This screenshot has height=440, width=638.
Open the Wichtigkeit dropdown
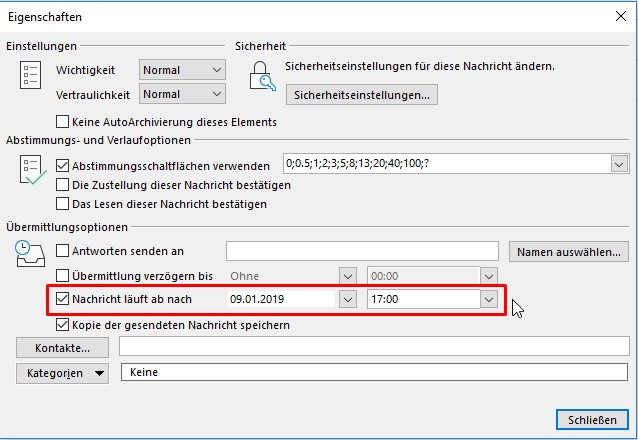182,70
